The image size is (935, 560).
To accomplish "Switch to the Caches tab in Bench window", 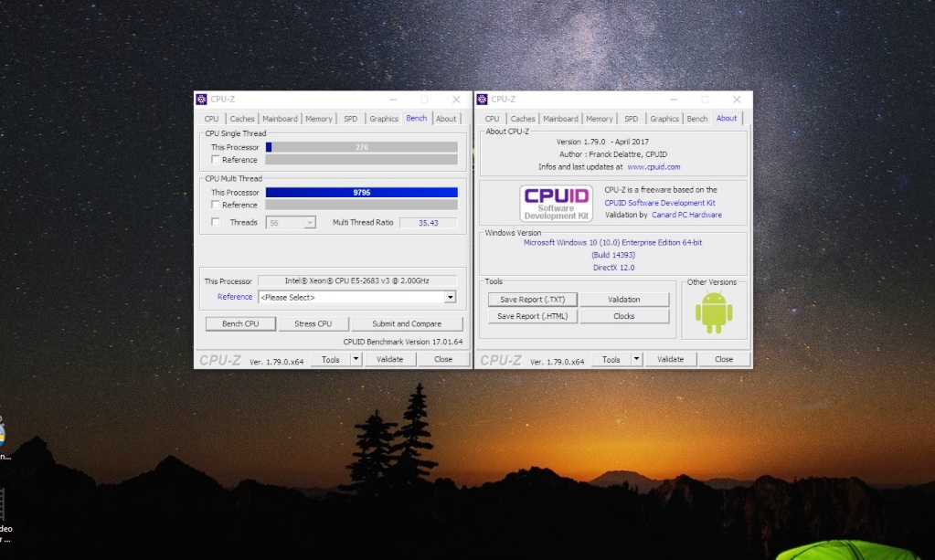I will [242, 119].
